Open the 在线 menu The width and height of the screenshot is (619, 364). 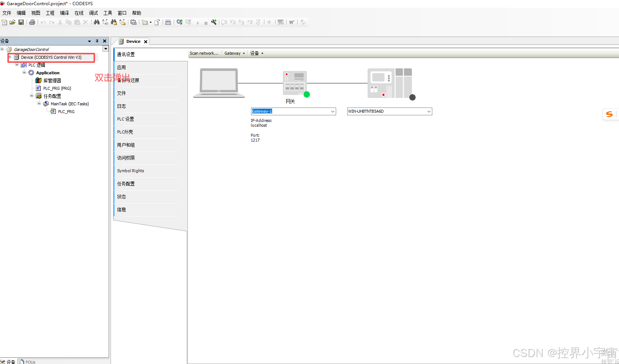(79, 13)
